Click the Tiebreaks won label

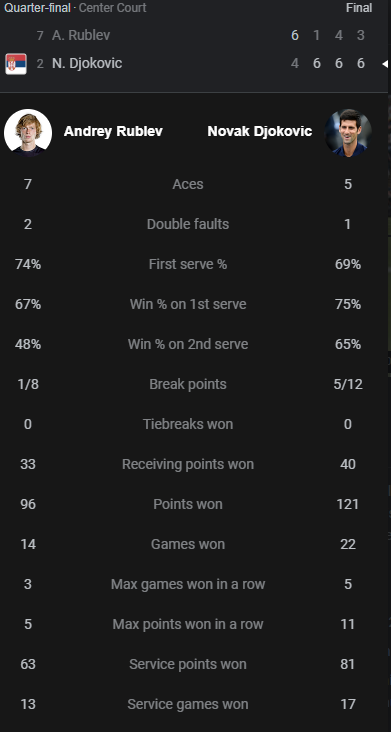(x=188, y=424)
